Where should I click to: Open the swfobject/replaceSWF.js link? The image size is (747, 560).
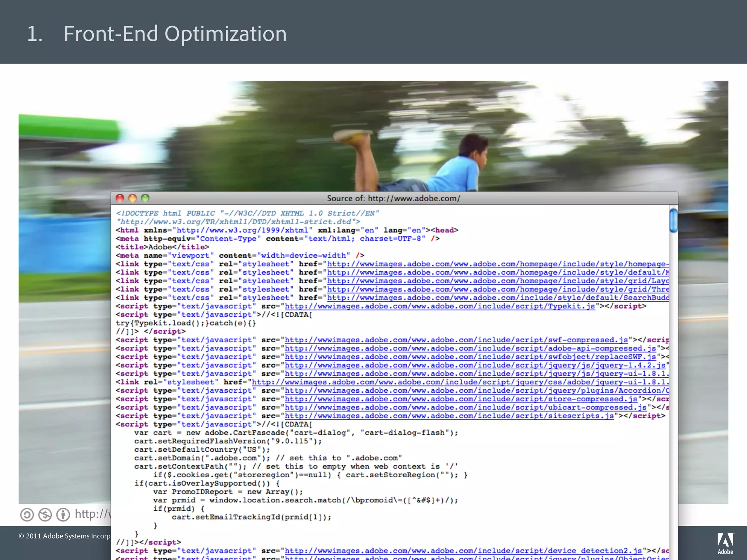pos(471,357)
